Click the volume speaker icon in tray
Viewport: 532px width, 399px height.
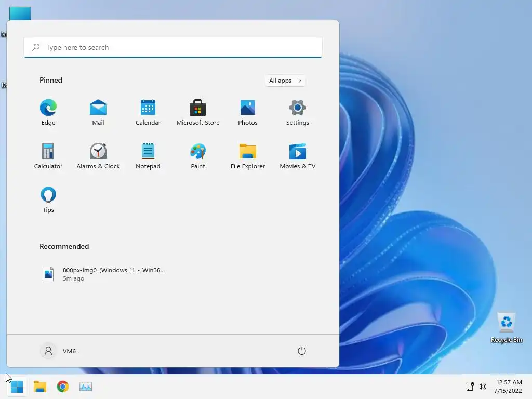pyautogui.click(x=482, y=387)
